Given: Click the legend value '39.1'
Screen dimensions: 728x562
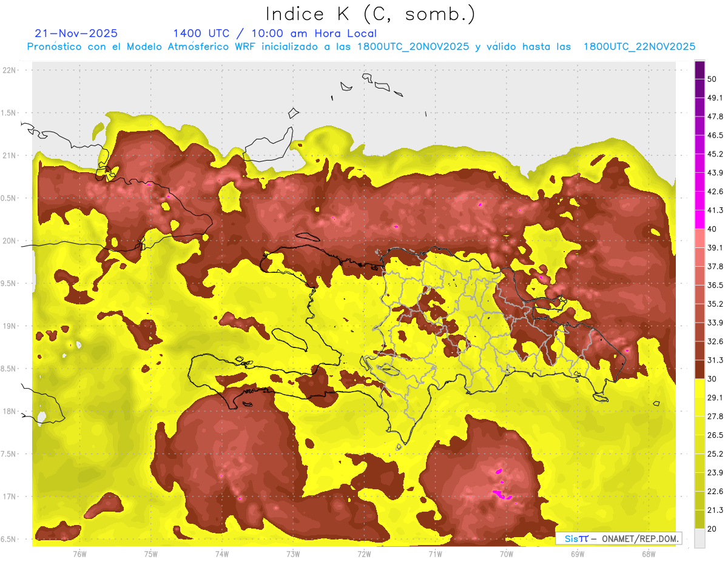Looking at the screenshot, I should (715, 247).
